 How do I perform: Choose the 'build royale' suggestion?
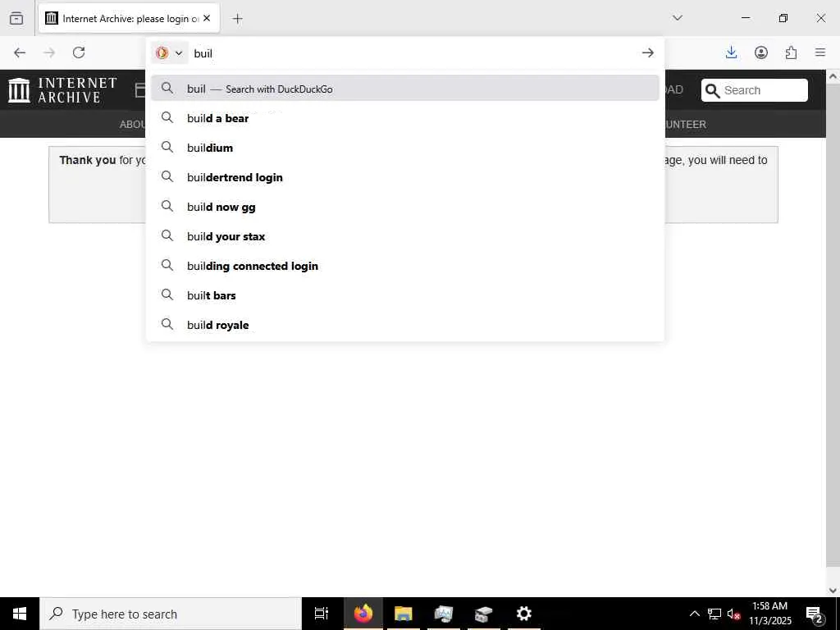click(x=404, y=324)
